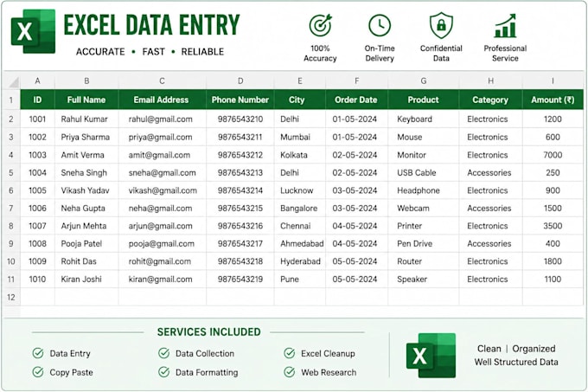This screenshot has width=588, height=392.
Task: Click the Category header cell
Action: click(x=490, y=100)
